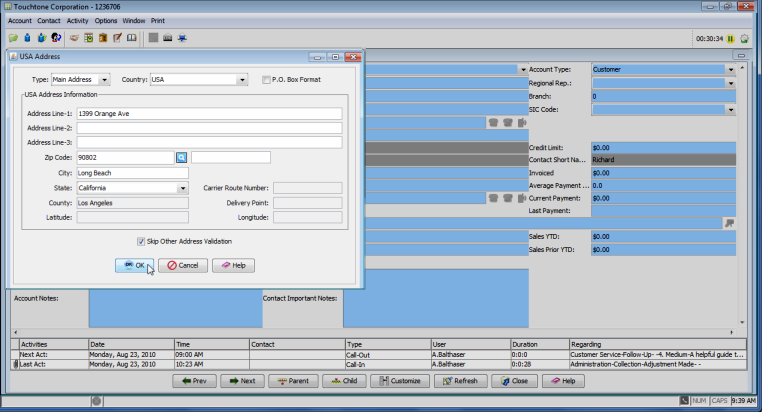Click Help in USA Address dialog
Viewport: 762px width, 412px height.
[x=233, y=265]
